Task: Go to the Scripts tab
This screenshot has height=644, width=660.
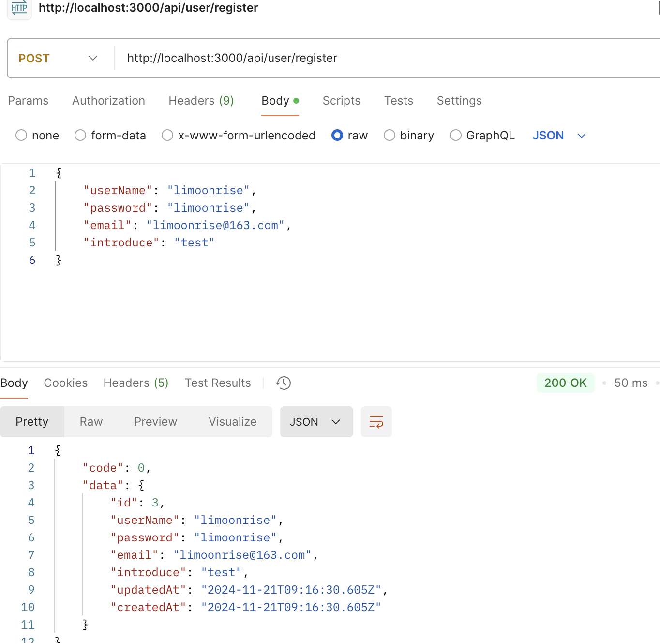Action: [x=341, y=101]
